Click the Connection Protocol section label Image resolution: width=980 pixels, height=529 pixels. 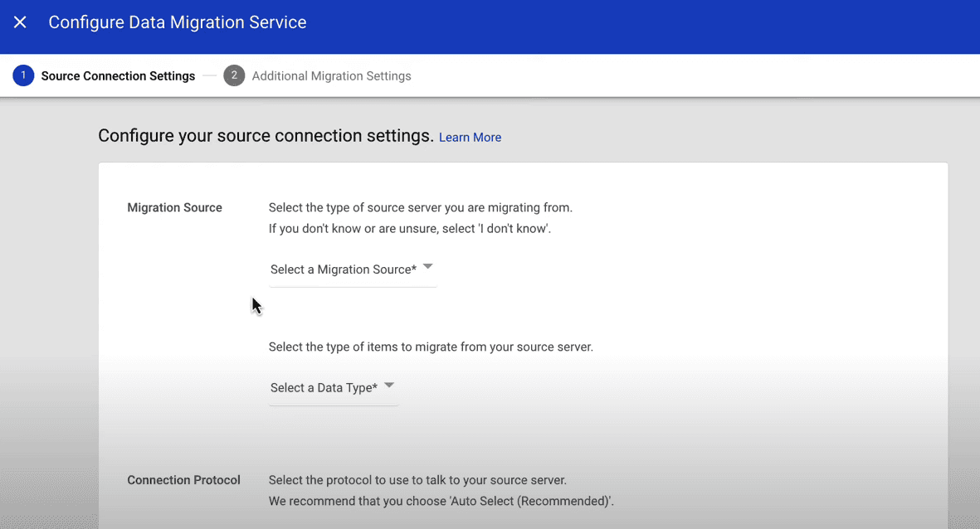click(183, 479)
